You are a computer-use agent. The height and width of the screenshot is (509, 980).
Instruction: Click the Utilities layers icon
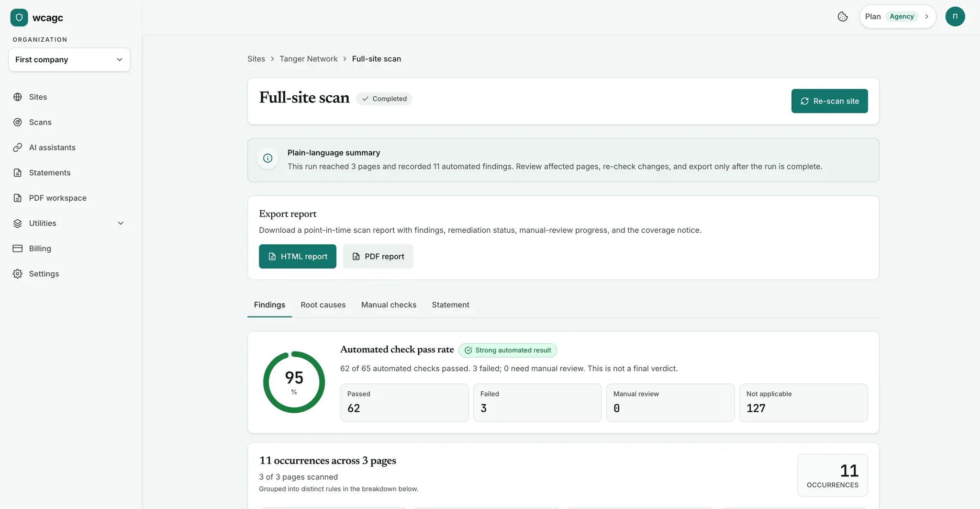(18, 223)
